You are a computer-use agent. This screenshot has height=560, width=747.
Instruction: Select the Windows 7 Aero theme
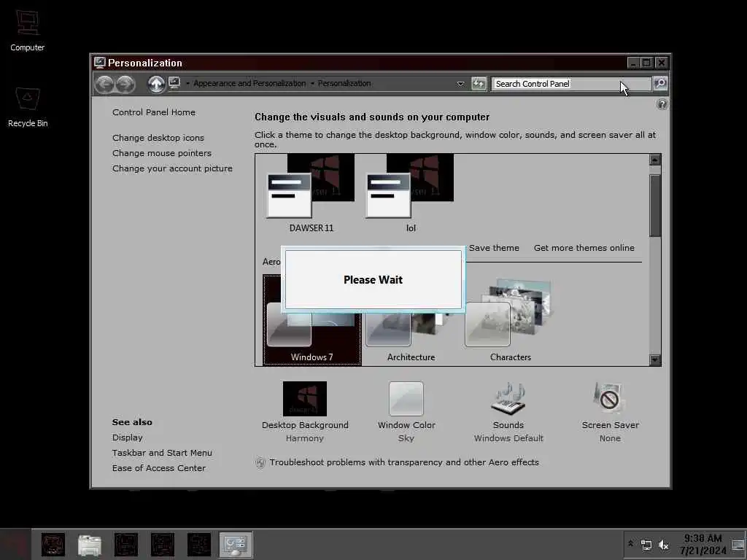pyautogui.click(x=312, y=320)
